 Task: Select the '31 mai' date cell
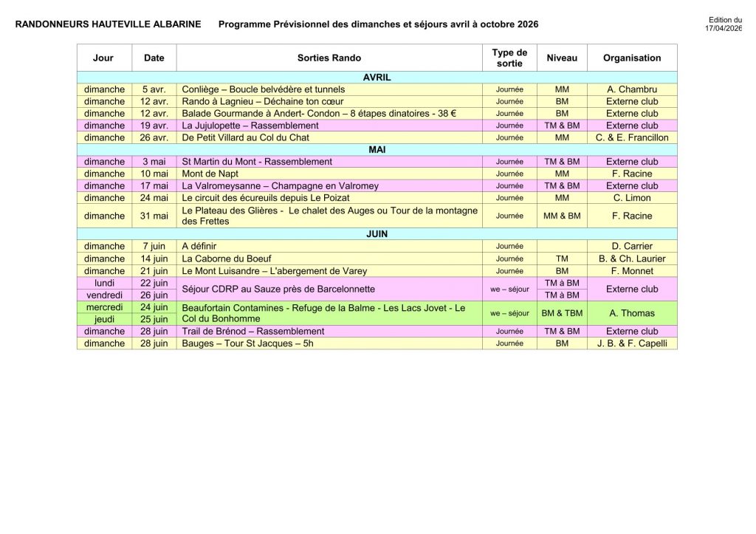(x=154, y=216)
